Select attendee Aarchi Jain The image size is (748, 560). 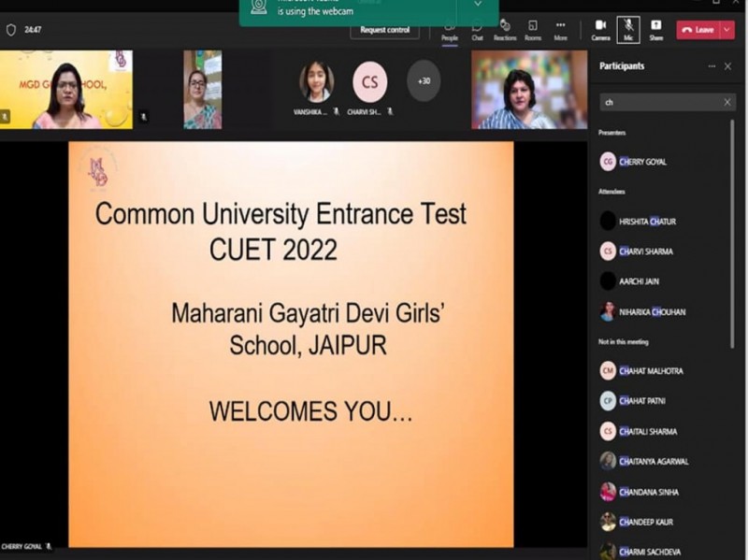click(x=663, y=281)
